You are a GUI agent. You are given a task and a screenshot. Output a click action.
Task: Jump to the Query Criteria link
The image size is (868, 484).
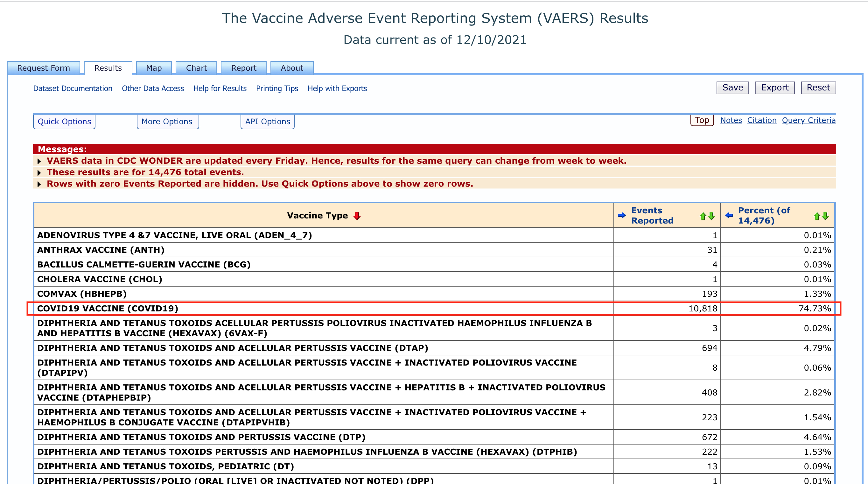point(808,120)
